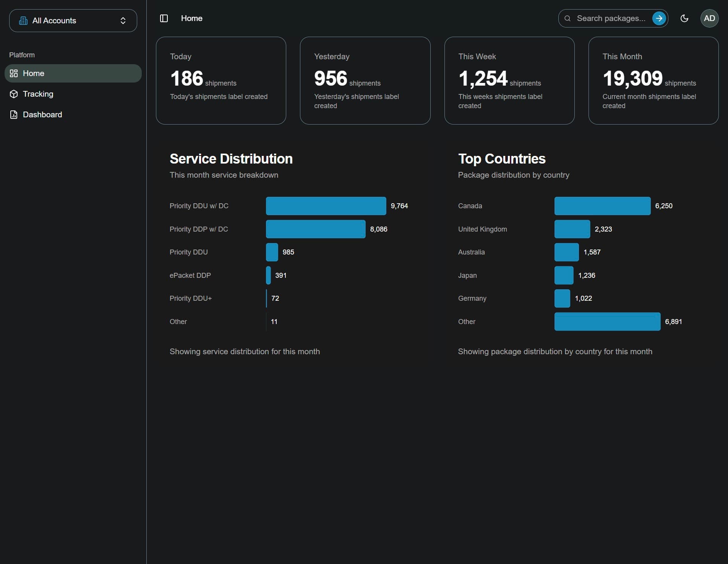Screen dimensions: 728x564
Task: Click the Canada country bar
Action: (x=603, y=206)
